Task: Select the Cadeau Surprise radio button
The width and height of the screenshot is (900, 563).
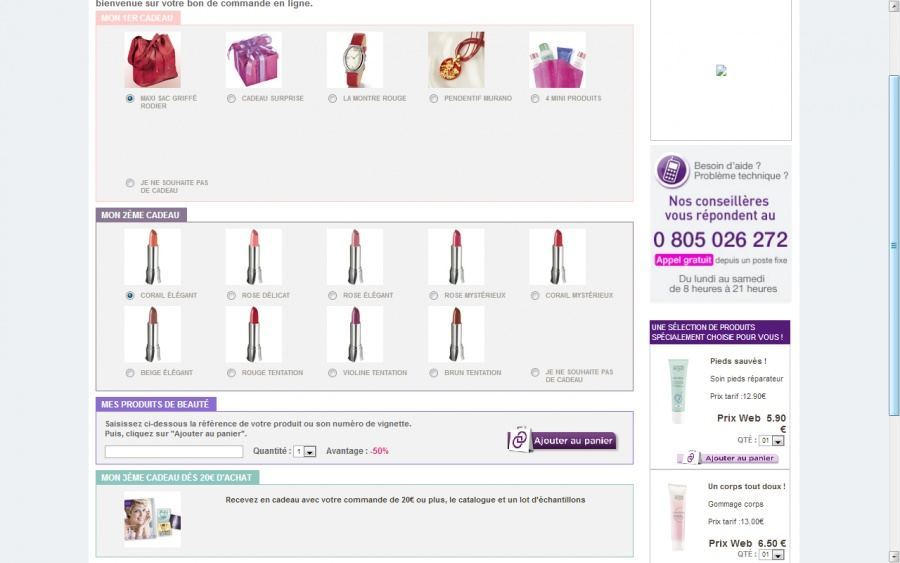Action: (231, 99)
